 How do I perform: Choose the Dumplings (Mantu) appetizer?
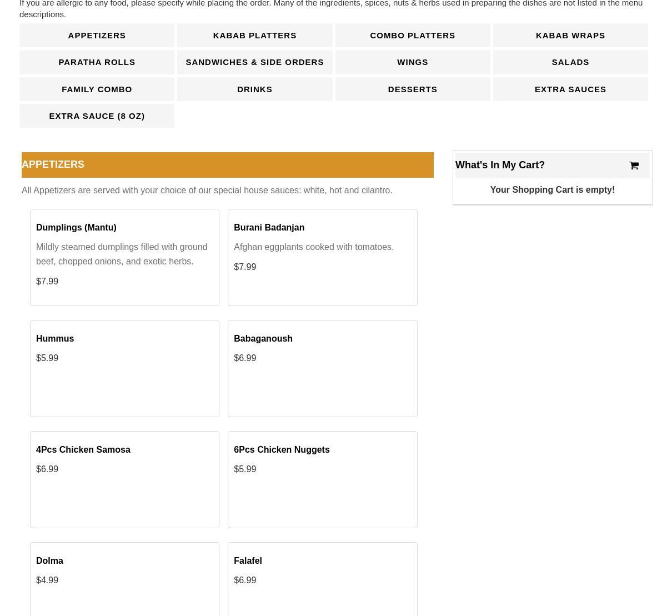[x=124, y=257]
